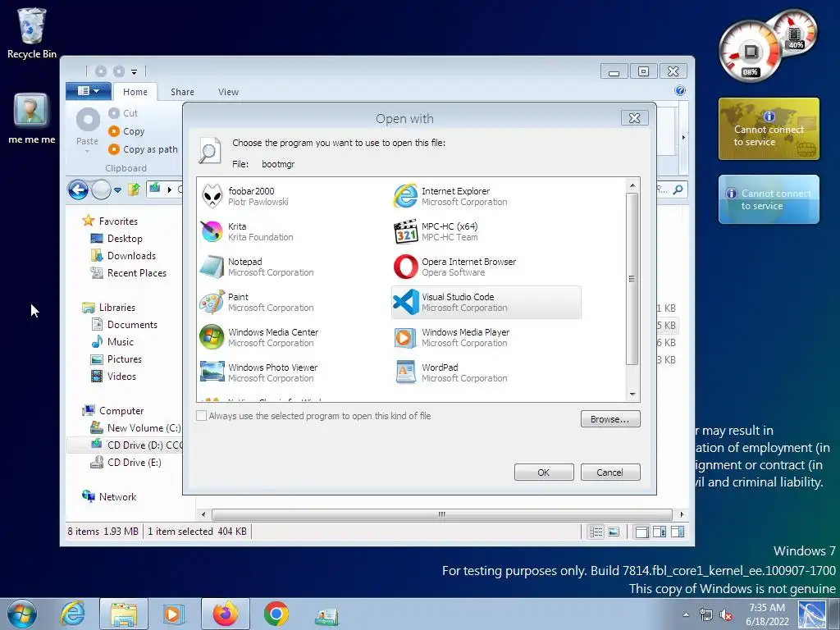Launch Internet Explorer from the taskbar
840x630 pixels.
[72, 614]
